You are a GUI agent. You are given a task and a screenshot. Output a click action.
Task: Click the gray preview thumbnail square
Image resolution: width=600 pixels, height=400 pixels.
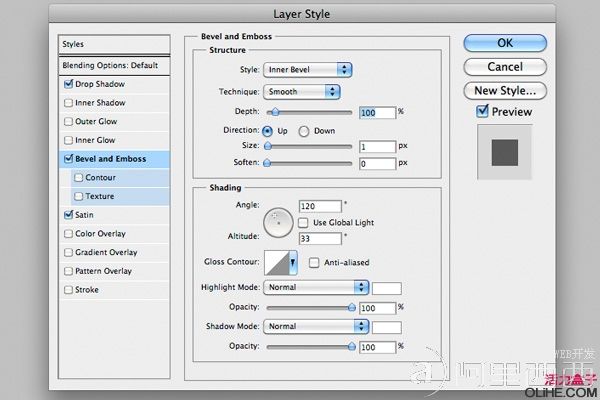point(505,152)
